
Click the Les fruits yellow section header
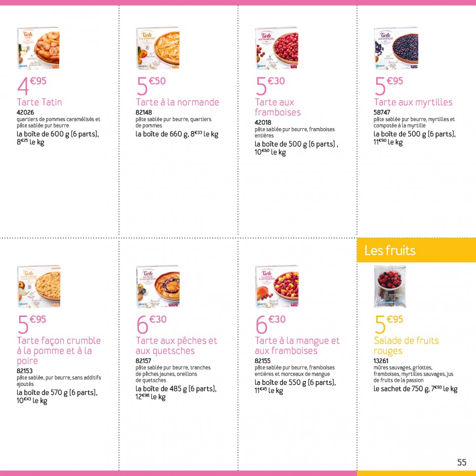point(416,250)
